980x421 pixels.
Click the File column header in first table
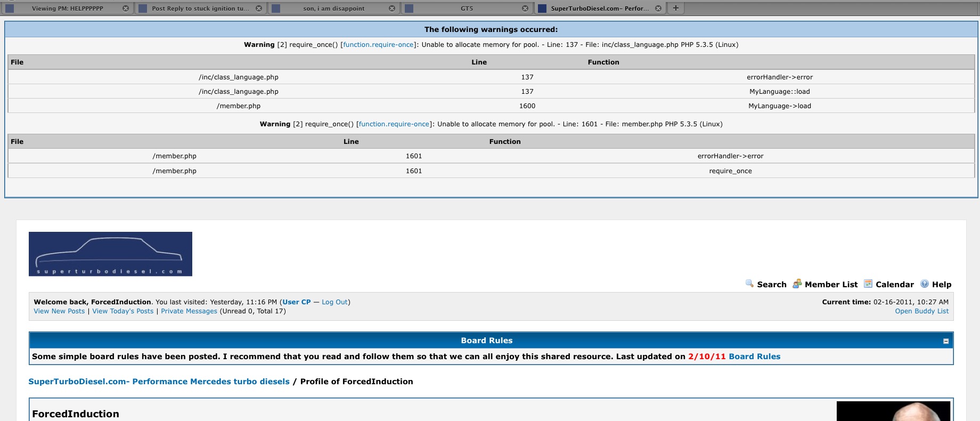pos(17,62)
